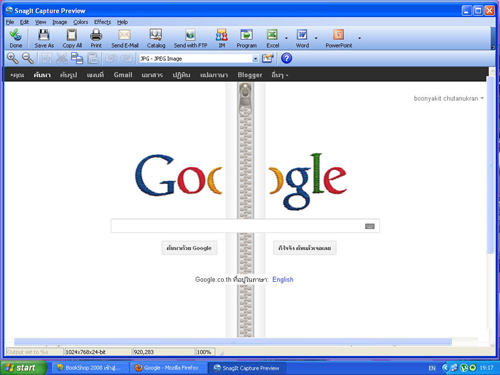Click the Send with FTP icon
Screen dimensions: 500x375
(190, 35)
